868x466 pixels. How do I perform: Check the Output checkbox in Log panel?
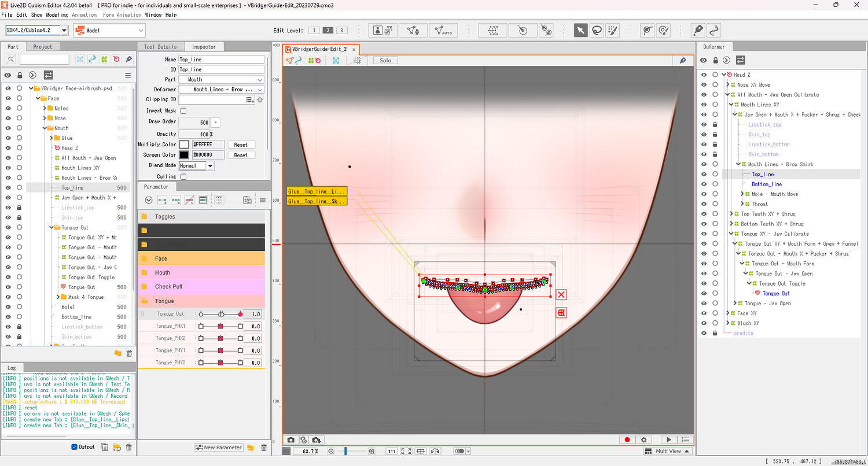[x=75, y=447]
